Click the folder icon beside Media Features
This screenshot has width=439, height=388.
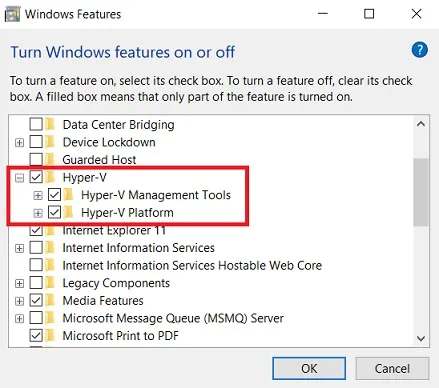click(50, 300)
